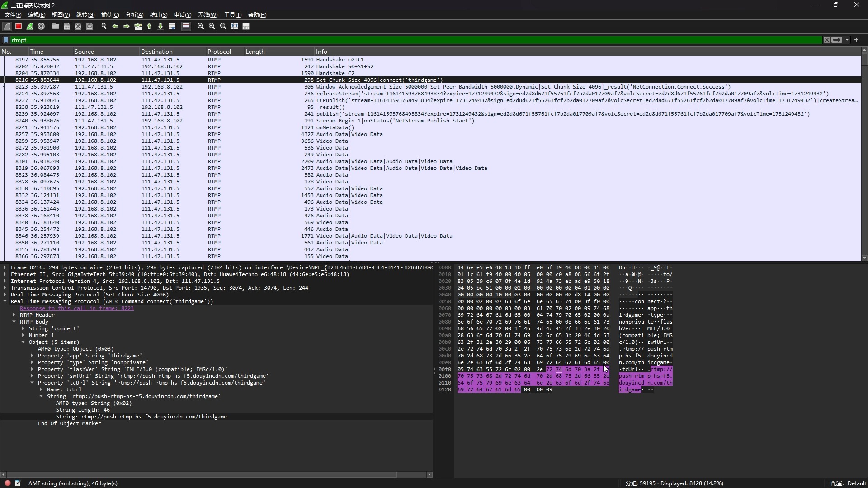Viewport: 868px width, 488px height.
Task: Expand Transmission Control Protocol details
Action: (5, 288)
